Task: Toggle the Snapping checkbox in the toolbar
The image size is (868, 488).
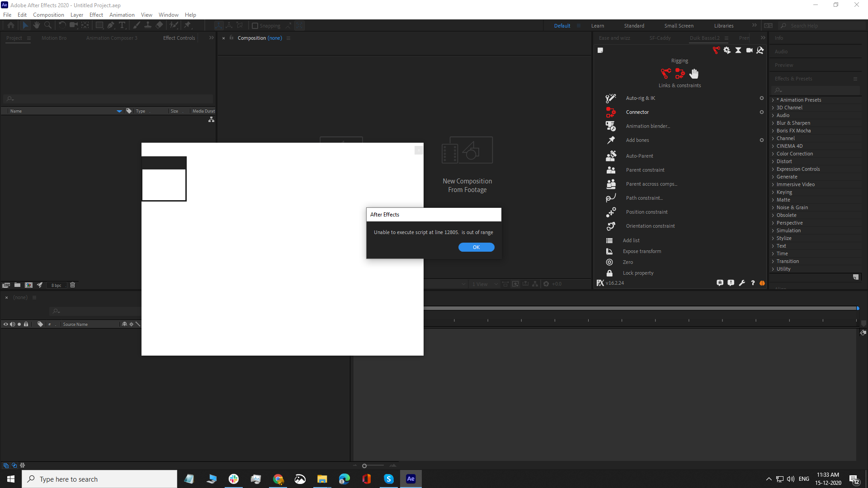Action: [x=255, y=26]
